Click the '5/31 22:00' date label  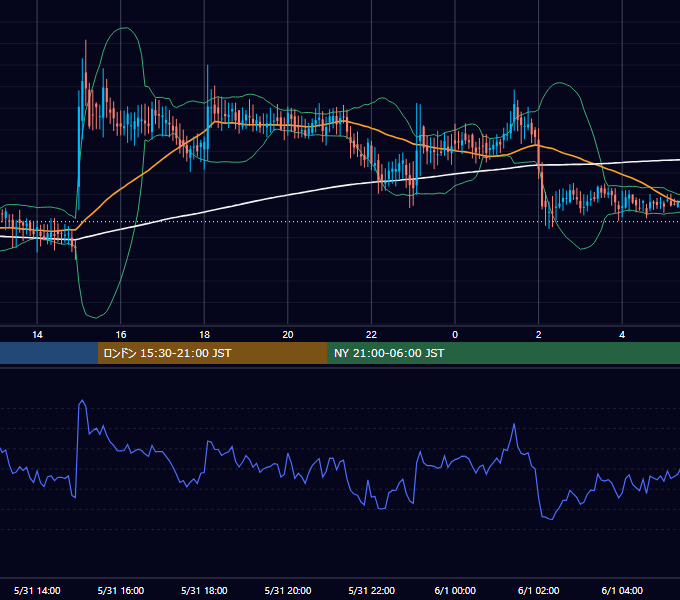coord(372,590)
